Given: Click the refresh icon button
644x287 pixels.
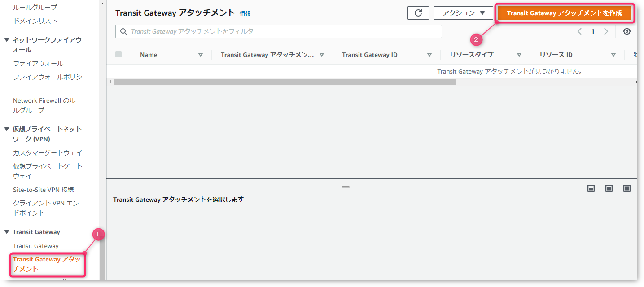Looking at the screenshot, I should pyautogui.click(x=418, y=13).
